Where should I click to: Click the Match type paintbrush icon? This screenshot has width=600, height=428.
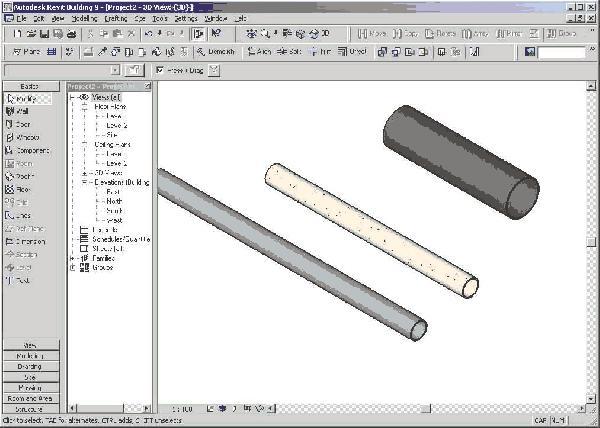pyautogui.click(x=102, y=52)
